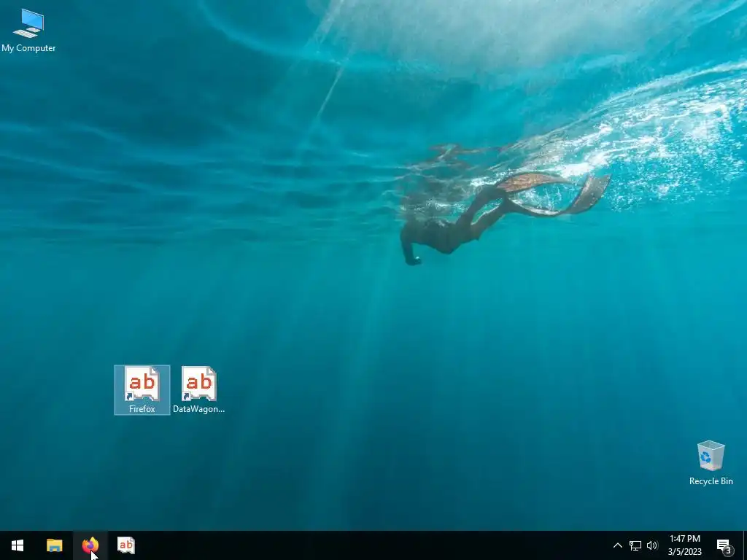Open the volume control tray icon
This screenshot has height=560, width=747.
tap(652, 545)
